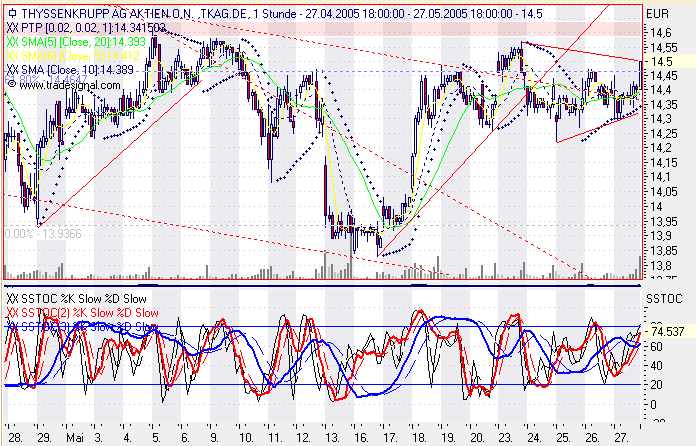Click the 16. date label on time axis
Image resolution: width=696 pixels, height=446 pixels.
(x=361, y=438)
